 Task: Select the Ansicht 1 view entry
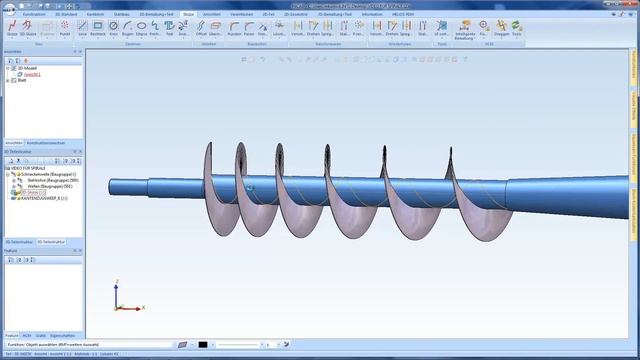point(32,74)
